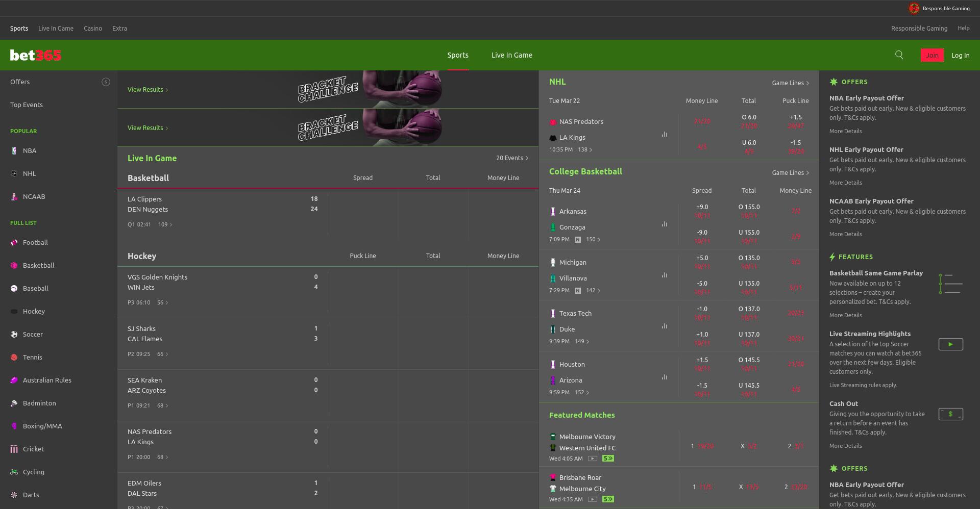Click live stream icon for Melbourne Victory match
Screen dimensions: 980x509
[x=593, y=459]
